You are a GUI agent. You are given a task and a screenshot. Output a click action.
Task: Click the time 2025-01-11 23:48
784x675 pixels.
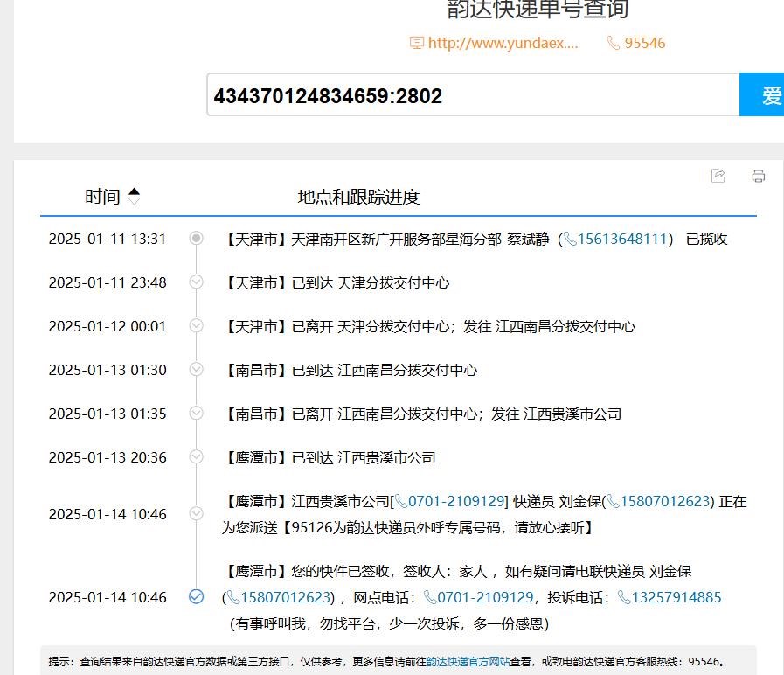(x=107, y=282)
